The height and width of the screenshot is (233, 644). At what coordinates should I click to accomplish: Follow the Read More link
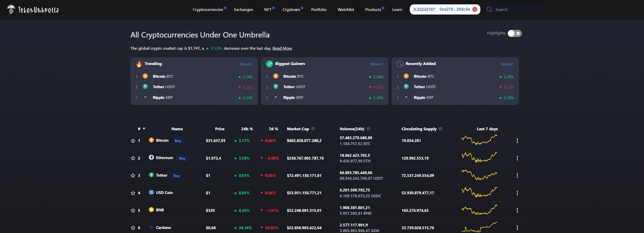click(282, 48)
